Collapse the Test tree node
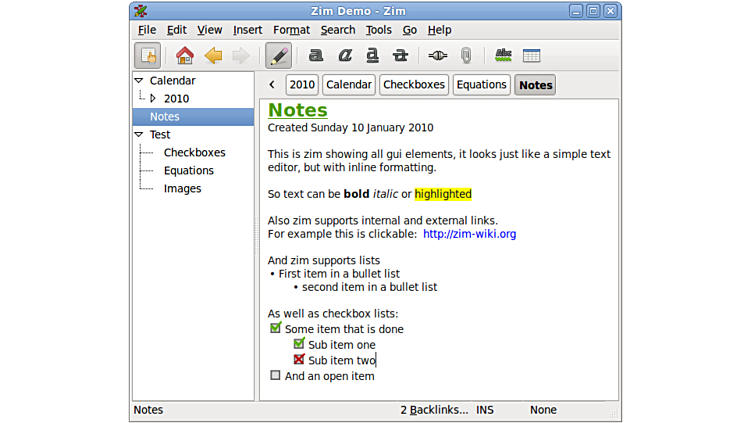This screenshot has height=423, width=752. [140, 135]
